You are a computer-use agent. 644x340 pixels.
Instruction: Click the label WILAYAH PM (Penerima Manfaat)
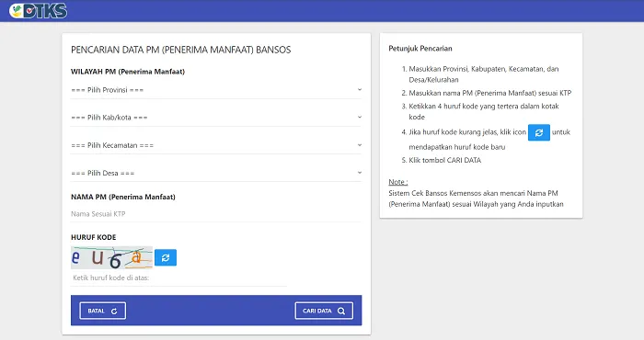click(128, 72)
